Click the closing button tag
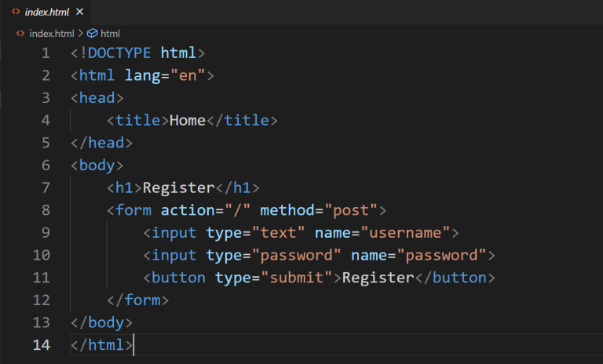This screenshot has width=603, height=364. (x=455, y=278)
